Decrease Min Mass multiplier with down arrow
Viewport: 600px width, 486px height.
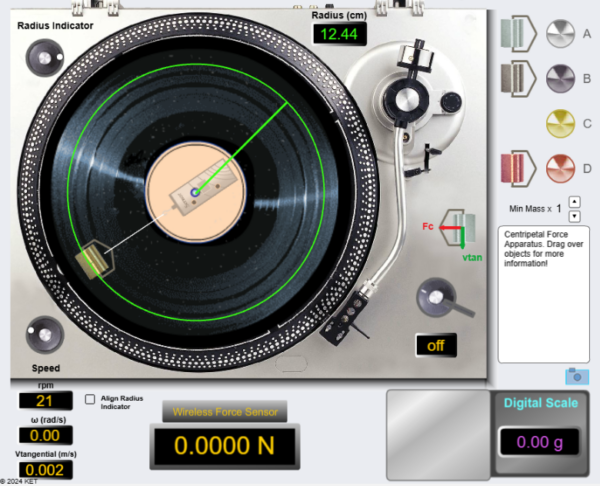(575, 216)
